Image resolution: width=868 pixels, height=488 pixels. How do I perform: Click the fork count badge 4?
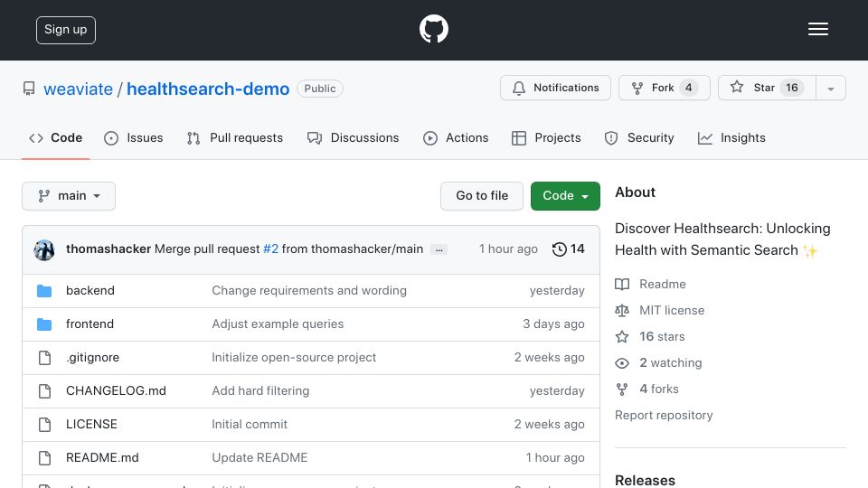[689, 88]
